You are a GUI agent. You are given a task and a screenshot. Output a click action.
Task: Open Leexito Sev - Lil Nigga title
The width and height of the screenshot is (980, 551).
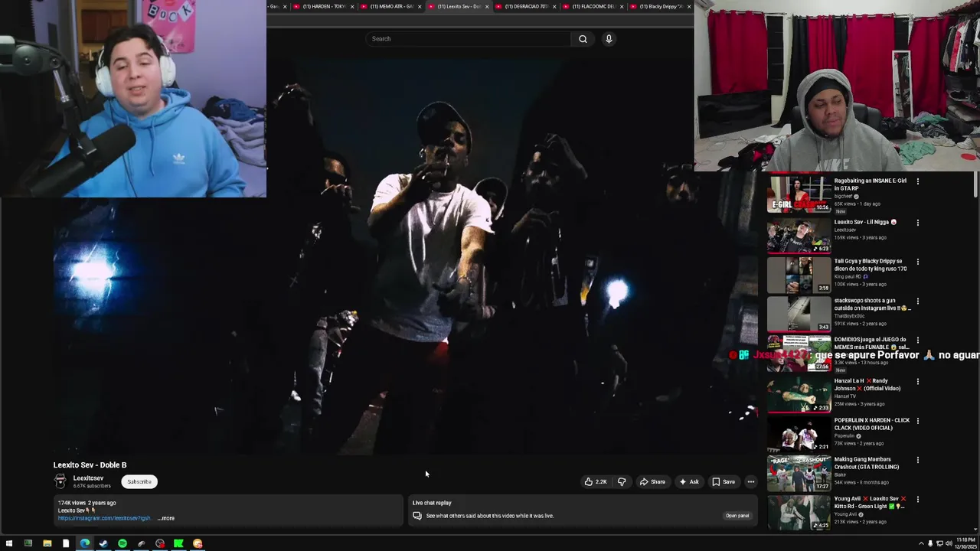865,222
